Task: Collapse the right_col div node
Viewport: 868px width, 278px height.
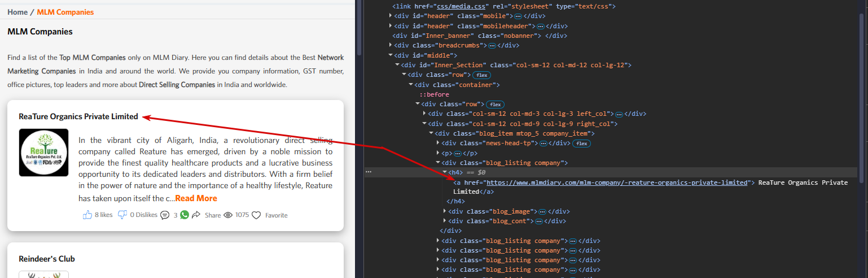Action: click(424, 123)
